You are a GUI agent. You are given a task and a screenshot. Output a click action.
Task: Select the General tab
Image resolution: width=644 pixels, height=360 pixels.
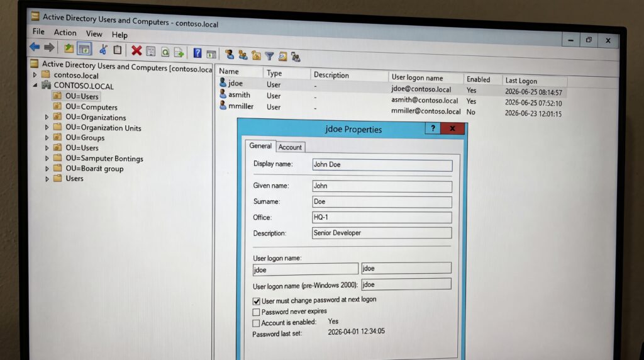[260, 145]
